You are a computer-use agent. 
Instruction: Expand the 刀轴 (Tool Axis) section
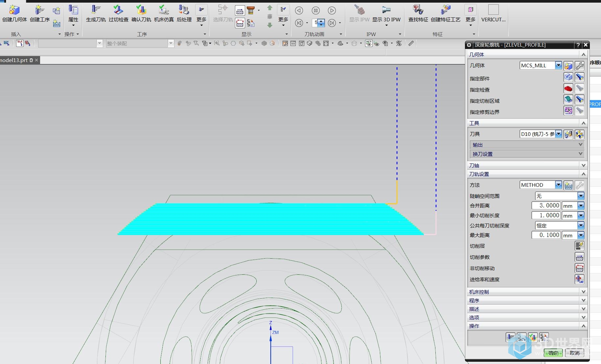click(527, 165)
